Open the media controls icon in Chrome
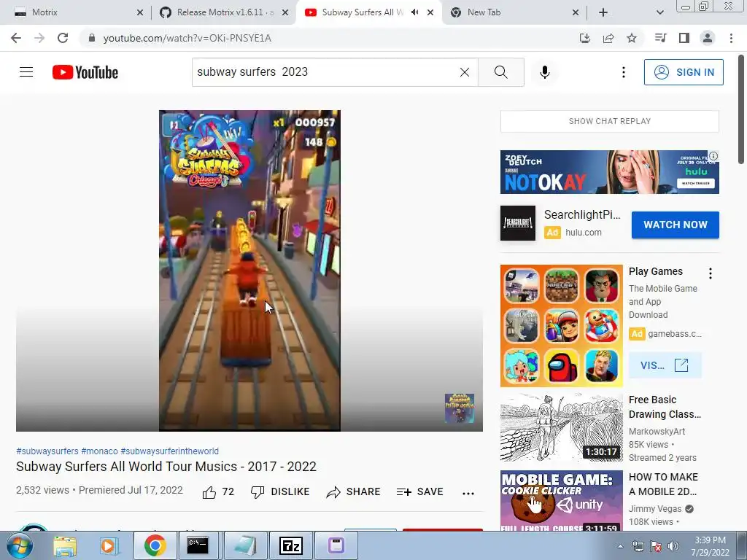The image size is (747, 560). coord(661,38)
